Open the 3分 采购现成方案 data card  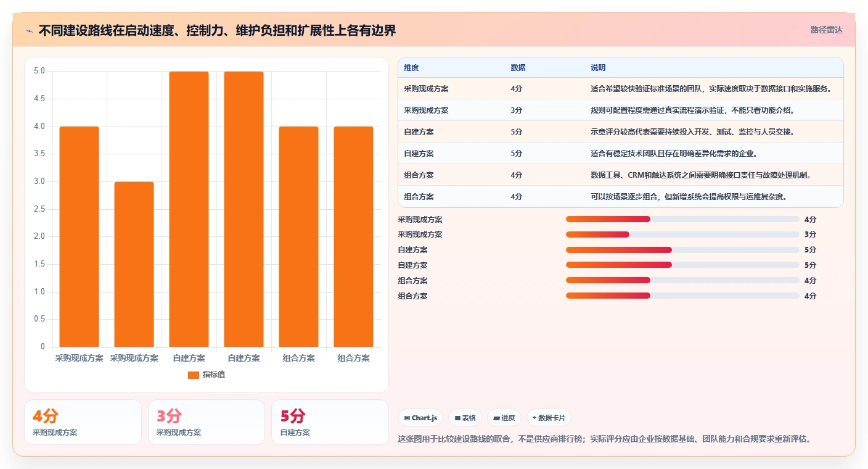(x=207, y=422)
